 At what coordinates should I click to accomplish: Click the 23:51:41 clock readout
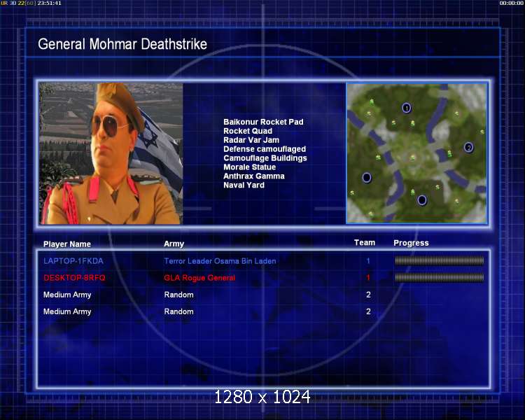[49, 3]
